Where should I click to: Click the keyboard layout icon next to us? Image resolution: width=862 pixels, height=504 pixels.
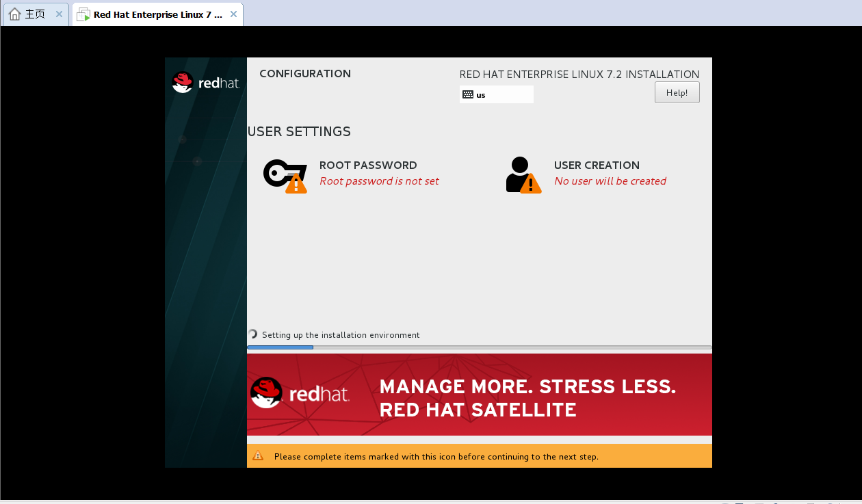[x=468, y=94]
